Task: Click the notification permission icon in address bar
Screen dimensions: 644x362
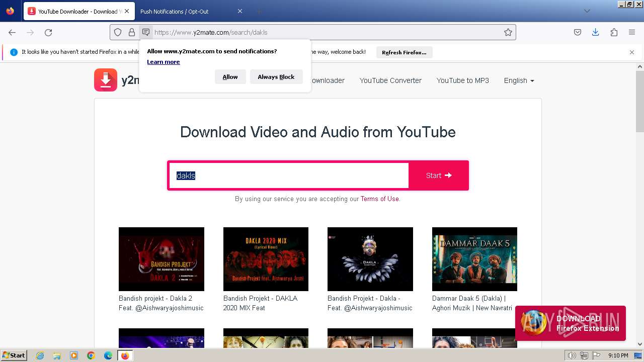Action: (x=146, y=32)
